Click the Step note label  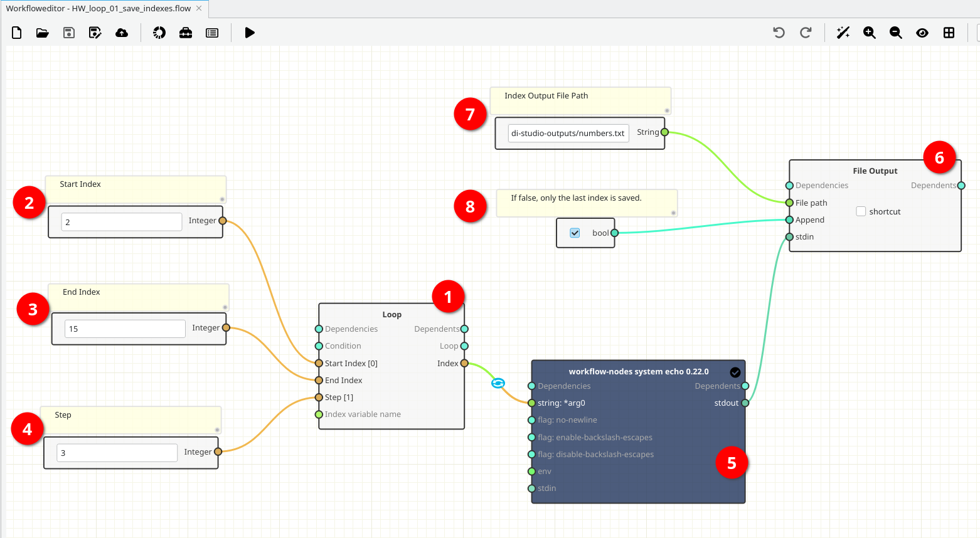click(x=63, y=414)
